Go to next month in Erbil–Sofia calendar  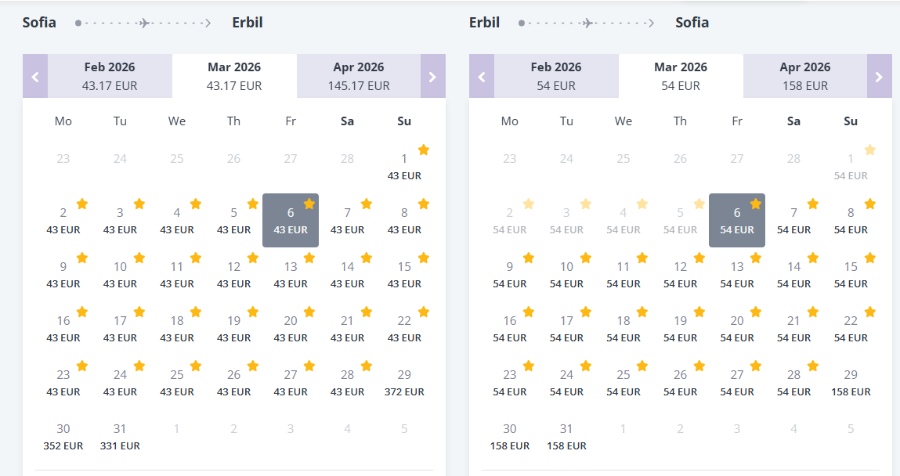pos(879,76)
